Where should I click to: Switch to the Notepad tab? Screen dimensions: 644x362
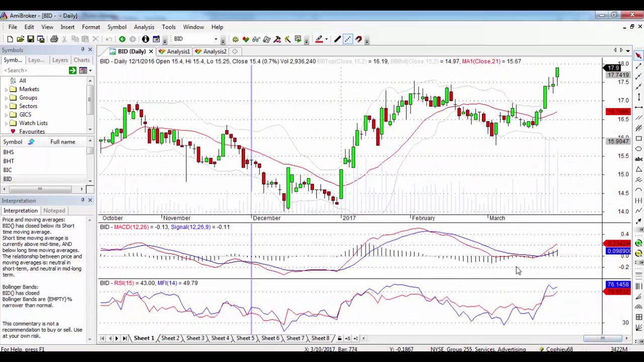coord(54,211)
